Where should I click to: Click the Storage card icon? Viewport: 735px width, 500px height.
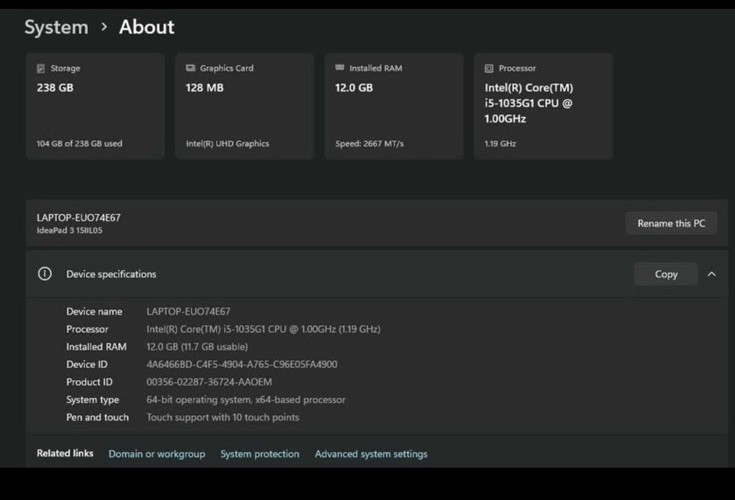click(41, 68)
